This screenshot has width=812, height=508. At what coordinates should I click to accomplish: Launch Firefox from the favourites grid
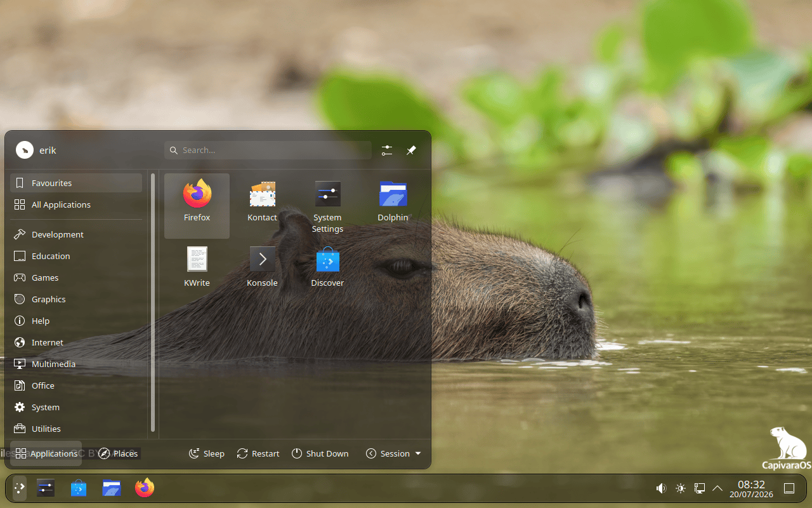197,206
